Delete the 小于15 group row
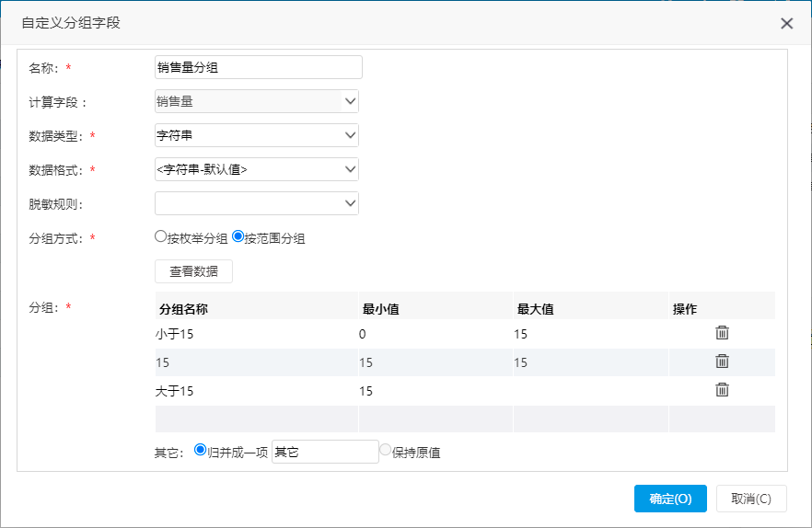This screenshot has height=528, width=812. 722,333
